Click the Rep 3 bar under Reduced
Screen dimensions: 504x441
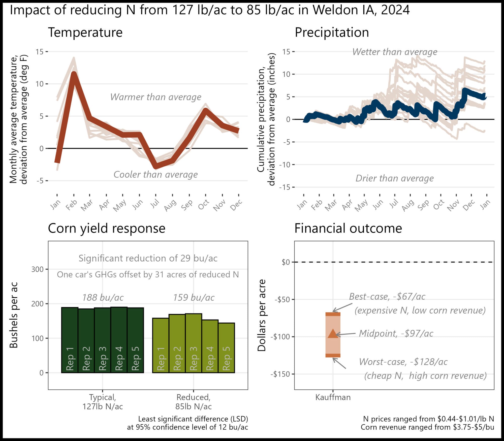[x=194, y=343]
